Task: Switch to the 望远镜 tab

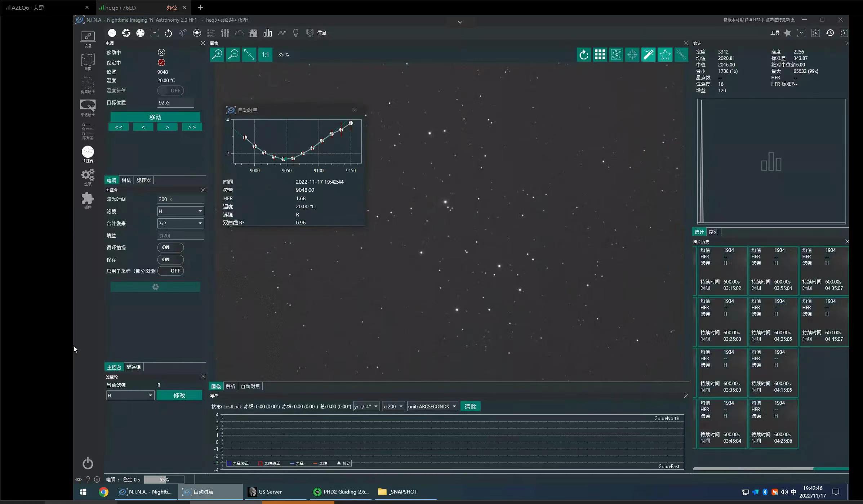Action: coord(133,367)
